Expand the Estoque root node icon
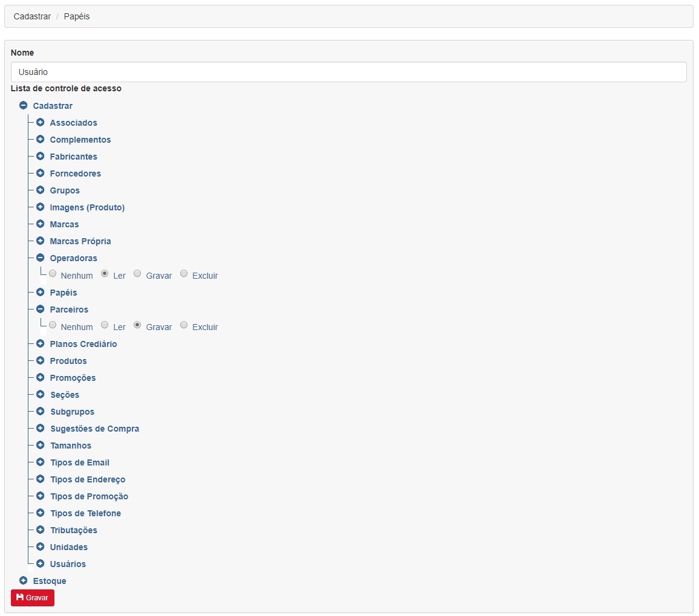This screenshot has width=699, height=616. [x=23, y=581]
